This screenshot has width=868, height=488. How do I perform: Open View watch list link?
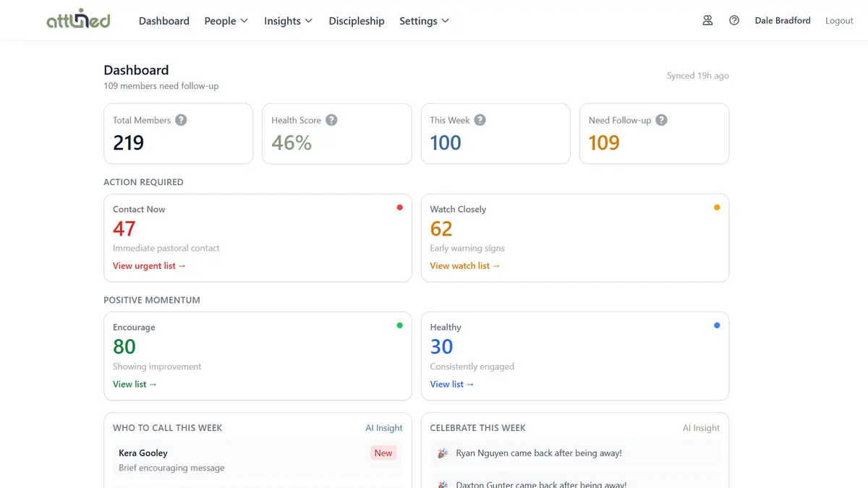465,266
